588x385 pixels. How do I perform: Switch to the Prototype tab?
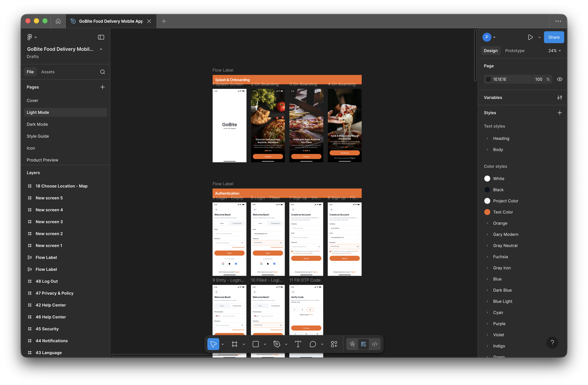514,50
